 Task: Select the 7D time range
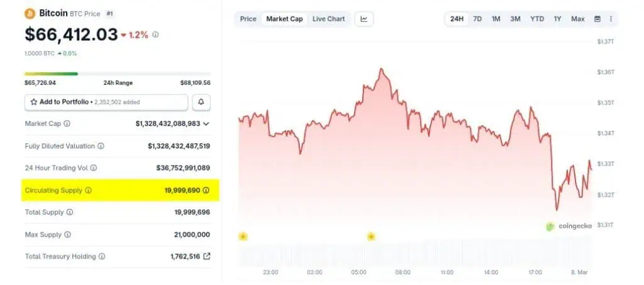click(x=477, y=19)
